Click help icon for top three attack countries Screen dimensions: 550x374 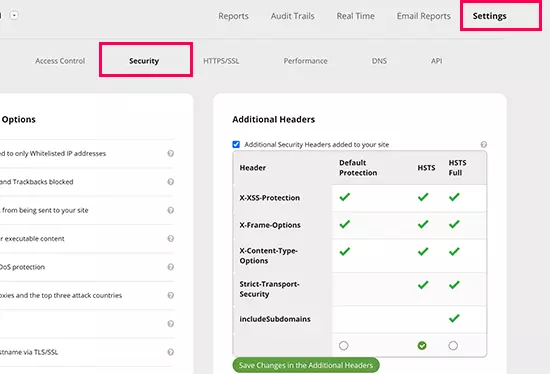click(x=170, y=295)
